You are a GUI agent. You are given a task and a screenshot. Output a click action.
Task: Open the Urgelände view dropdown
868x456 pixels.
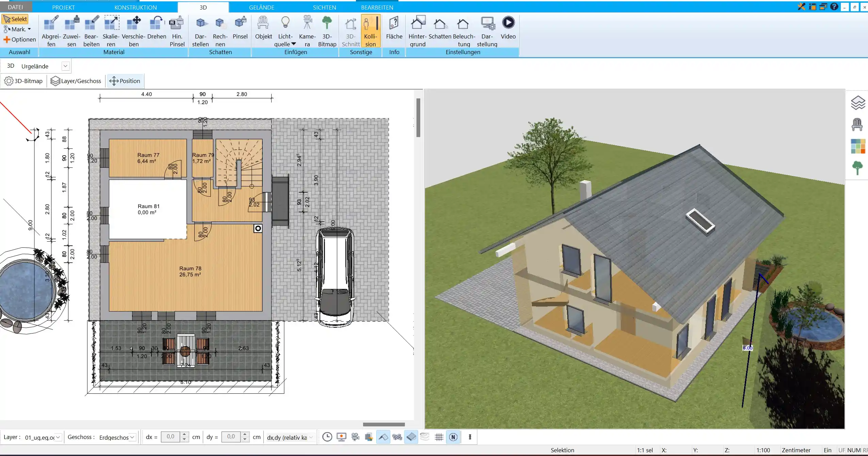(65, 66)
